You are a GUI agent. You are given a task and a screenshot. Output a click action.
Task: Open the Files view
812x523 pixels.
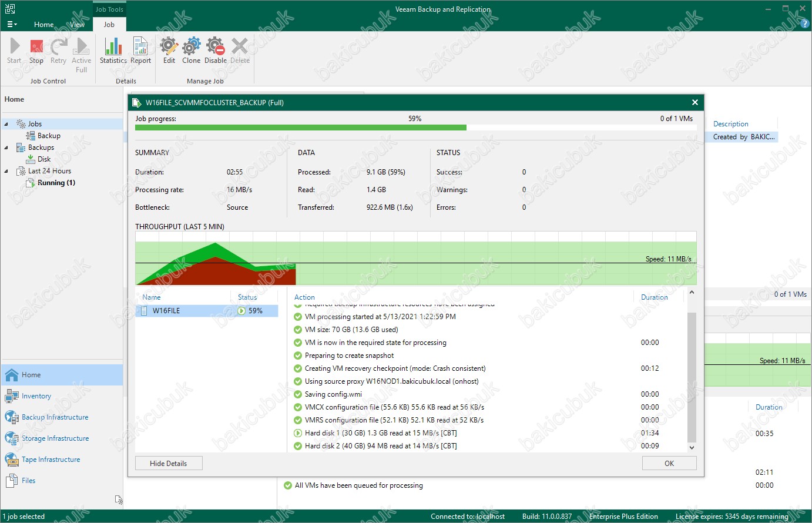(62, 481)
